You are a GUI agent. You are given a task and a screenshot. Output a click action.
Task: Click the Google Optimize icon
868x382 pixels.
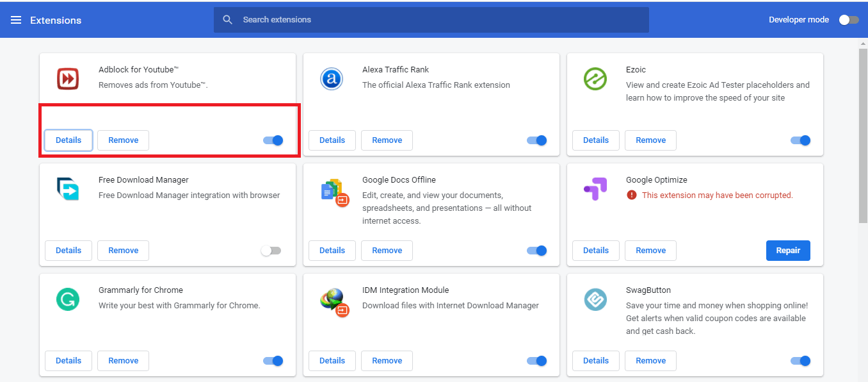[x=595, y=189]
